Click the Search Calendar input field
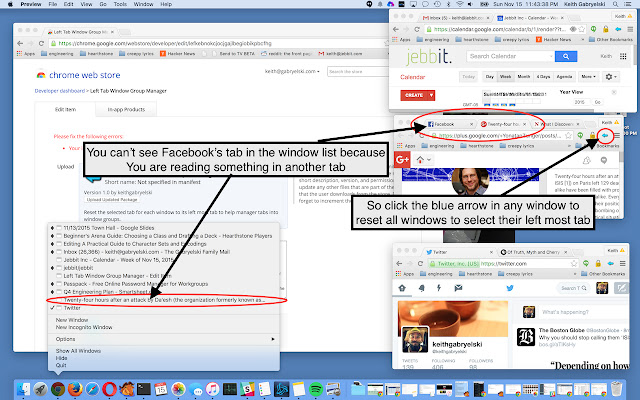 point(510,56)
